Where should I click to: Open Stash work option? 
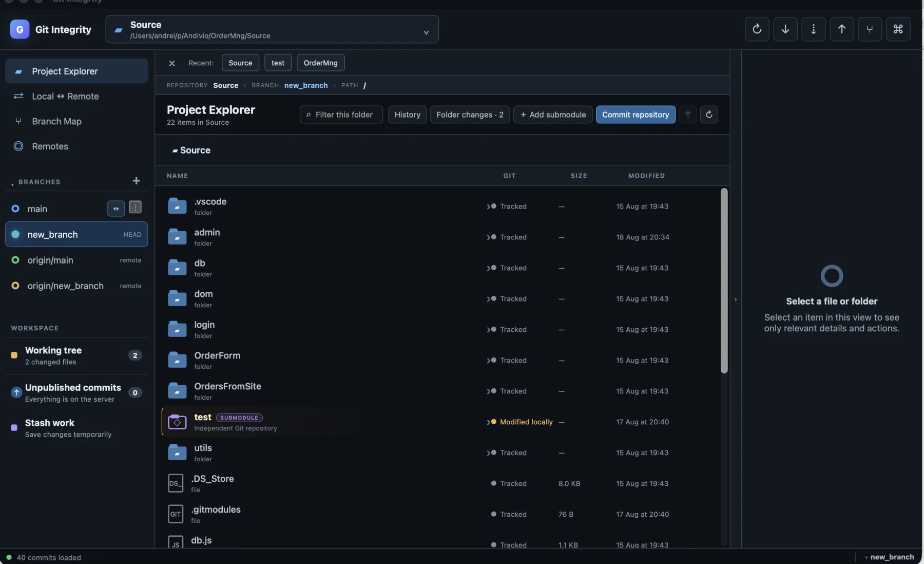pyautogui.click(x=76, y=428)
